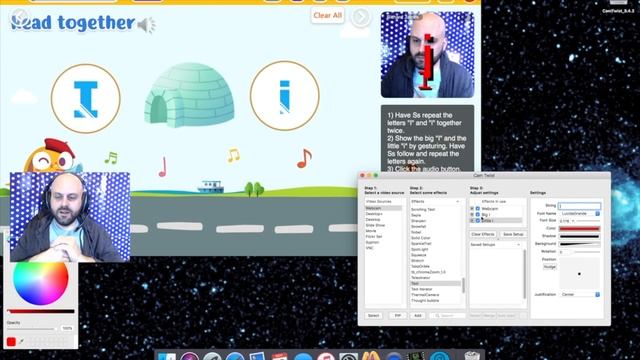The height and width of the screenshot is (360, 640).
Task: Click the String text field
Action: point(580,206)
